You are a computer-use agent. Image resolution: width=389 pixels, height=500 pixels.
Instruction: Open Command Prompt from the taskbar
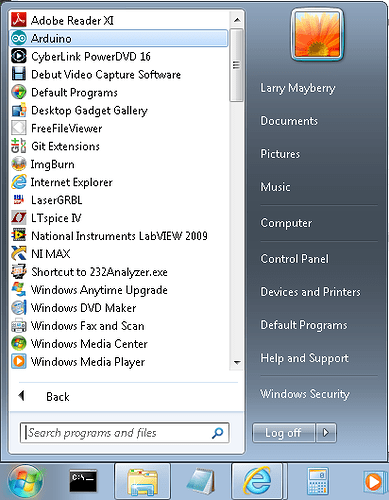(x=83, y=481)
